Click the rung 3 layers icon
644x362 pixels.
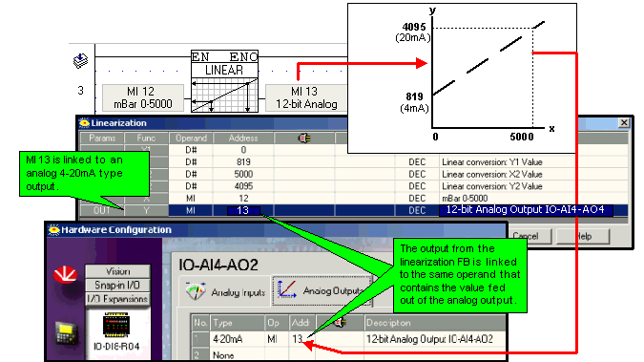click(80, 60)
